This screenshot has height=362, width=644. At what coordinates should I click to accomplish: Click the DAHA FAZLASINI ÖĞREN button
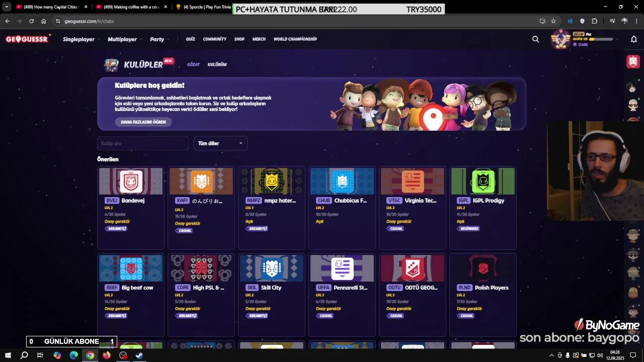[143, 122]
